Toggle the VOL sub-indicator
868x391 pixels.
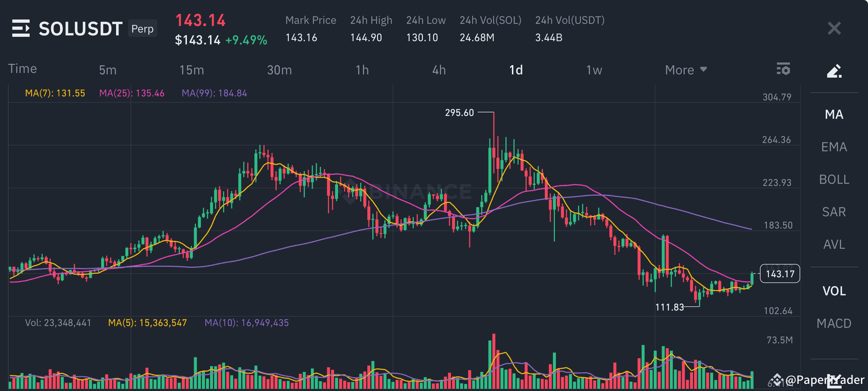834,291
